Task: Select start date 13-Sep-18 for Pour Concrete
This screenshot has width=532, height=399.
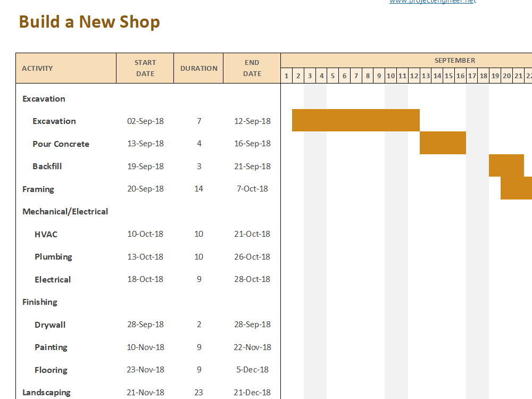Action: tap(145, 144)
